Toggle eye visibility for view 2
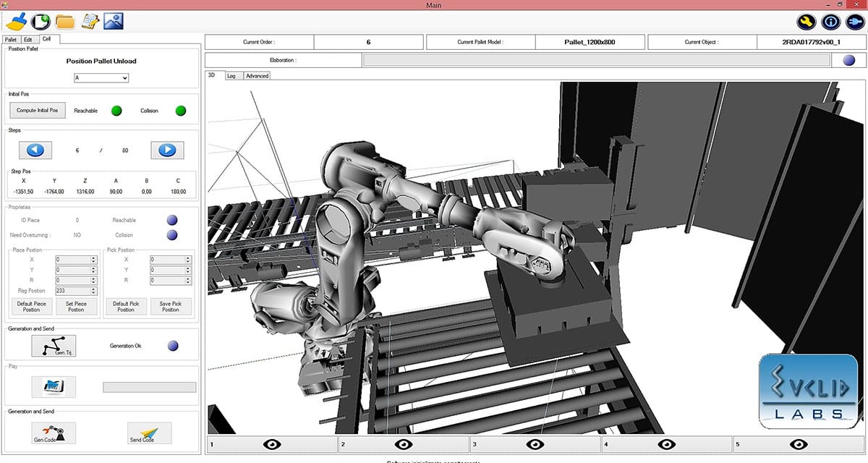The image size is (868, 463). tap(404, 444)
